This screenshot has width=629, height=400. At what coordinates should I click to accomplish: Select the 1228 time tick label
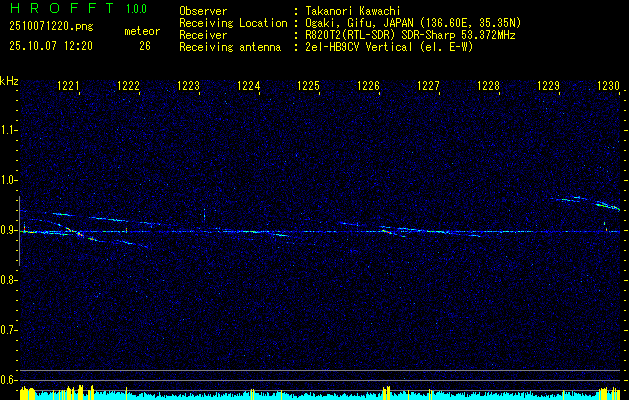pyautogui.click(x=489, y=87)
